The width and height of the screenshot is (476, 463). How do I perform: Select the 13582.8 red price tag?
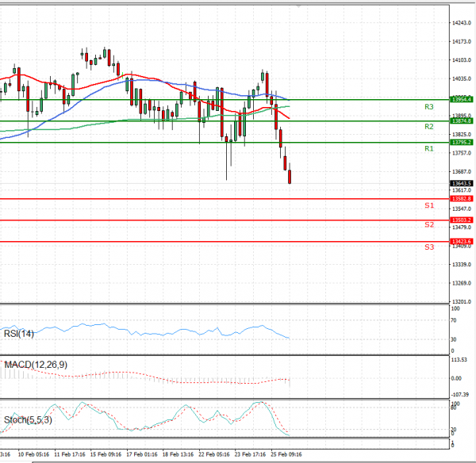tap(461, 198)
